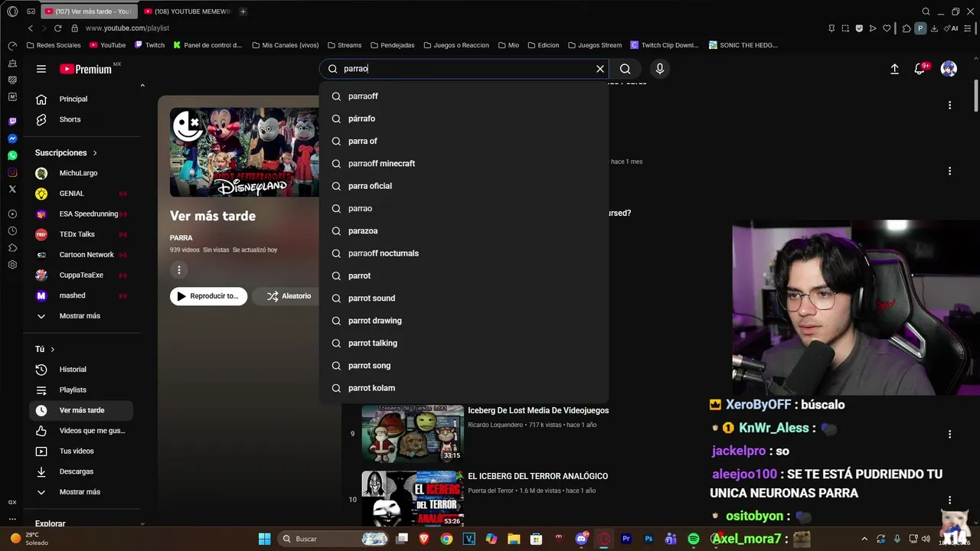Open the YouTube create/upload icon

(894, 69)
